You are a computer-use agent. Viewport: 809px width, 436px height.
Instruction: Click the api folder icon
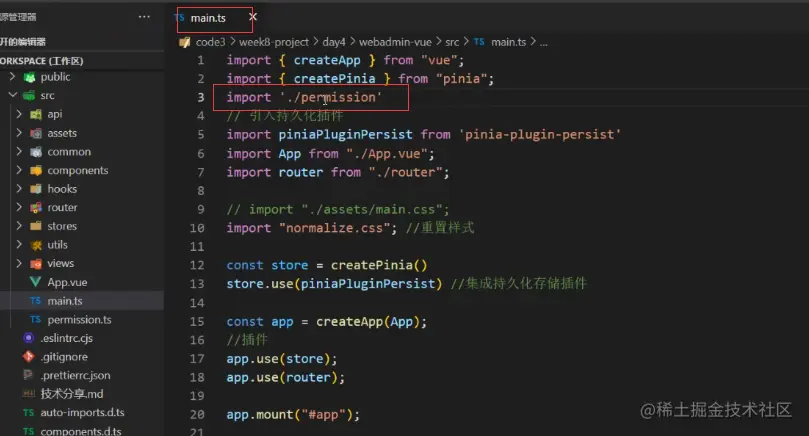(36, 115)
